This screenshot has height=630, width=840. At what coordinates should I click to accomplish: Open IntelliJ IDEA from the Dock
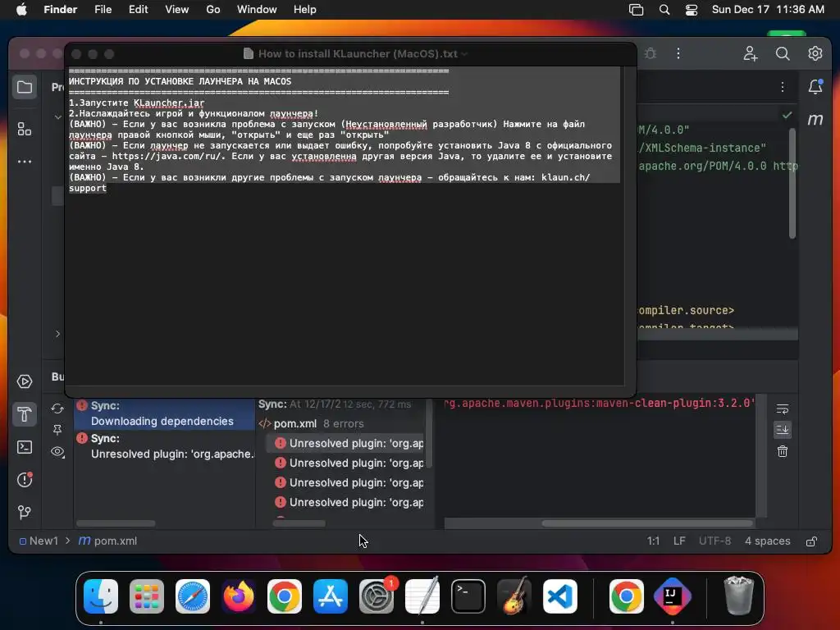point(672,596)
